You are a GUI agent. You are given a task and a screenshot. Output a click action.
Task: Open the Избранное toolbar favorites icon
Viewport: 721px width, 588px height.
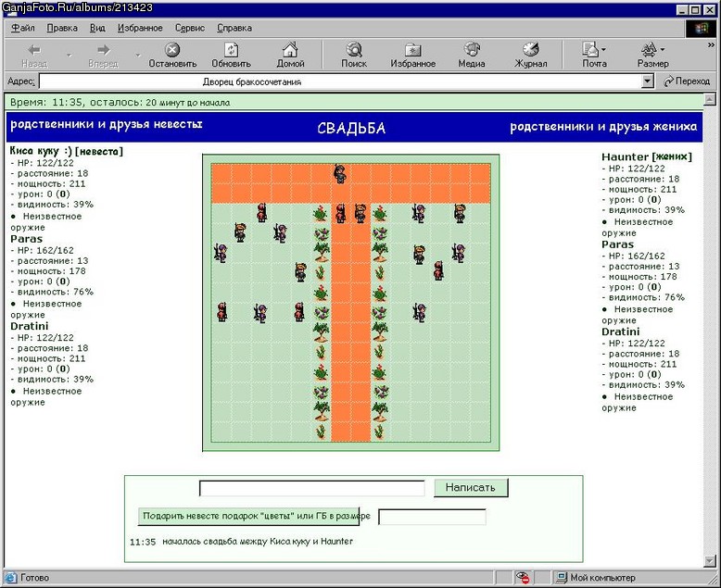413,49
